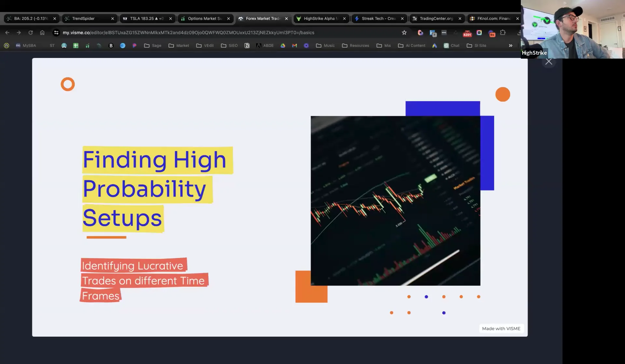Image resolution: width=625 pixels, height=364 pixels.
Task: Expand hidden bookmarks with the chevron
Action: click(510, 46)
